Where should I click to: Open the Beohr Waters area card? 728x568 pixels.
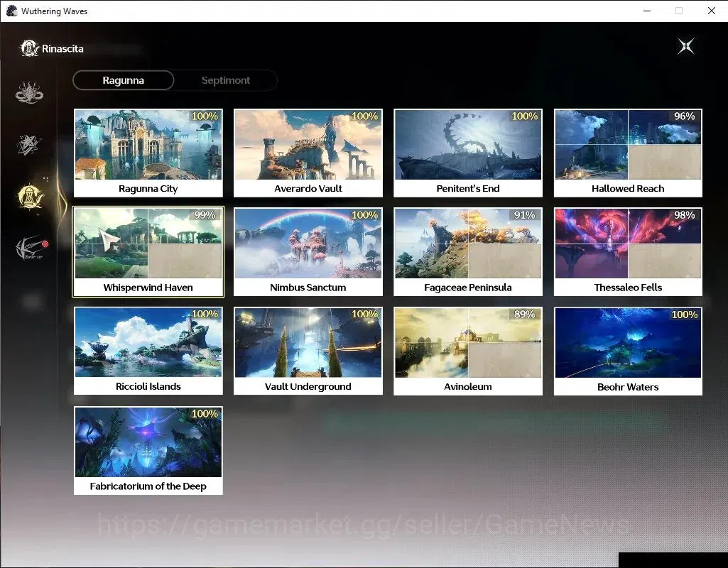point(628,351)
